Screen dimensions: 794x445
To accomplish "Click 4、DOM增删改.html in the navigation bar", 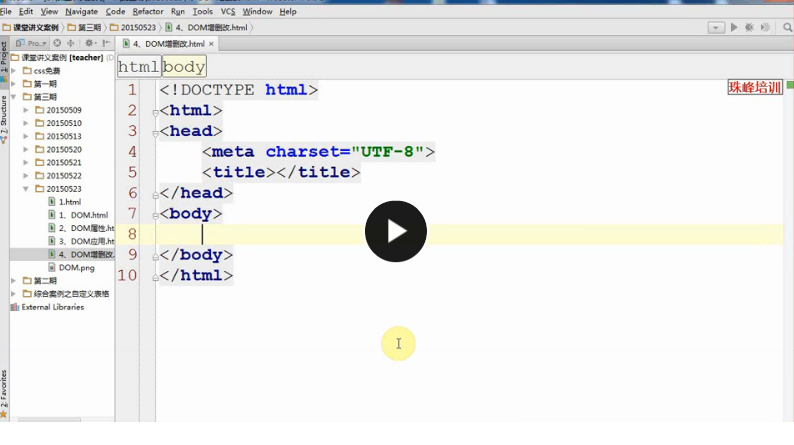I will (207, 27).
